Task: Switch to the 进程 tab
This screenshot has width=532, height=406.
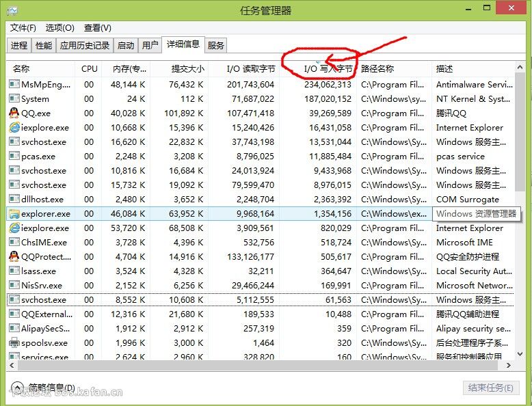Action: [19, 45]
